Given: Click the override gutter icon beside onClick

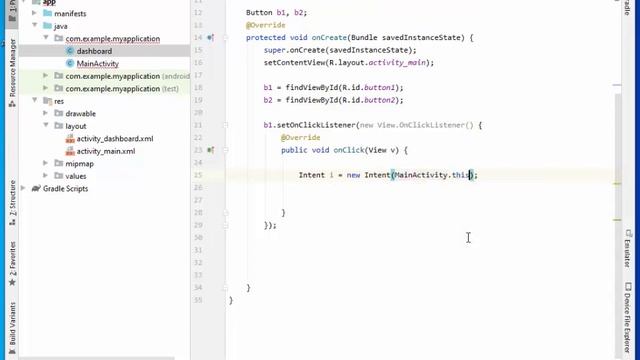Looking at the screenshot, I should [211, 150].
